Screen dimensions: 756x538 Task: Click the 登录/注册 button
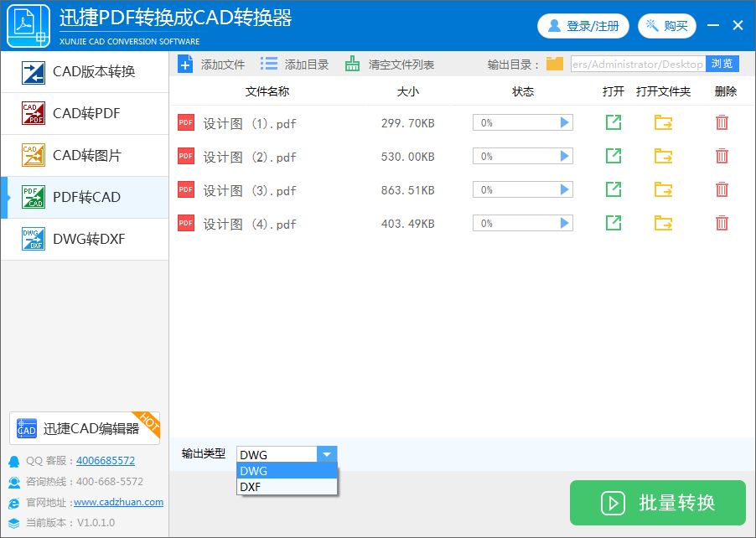pyautogui.click(x=583, y=26)
